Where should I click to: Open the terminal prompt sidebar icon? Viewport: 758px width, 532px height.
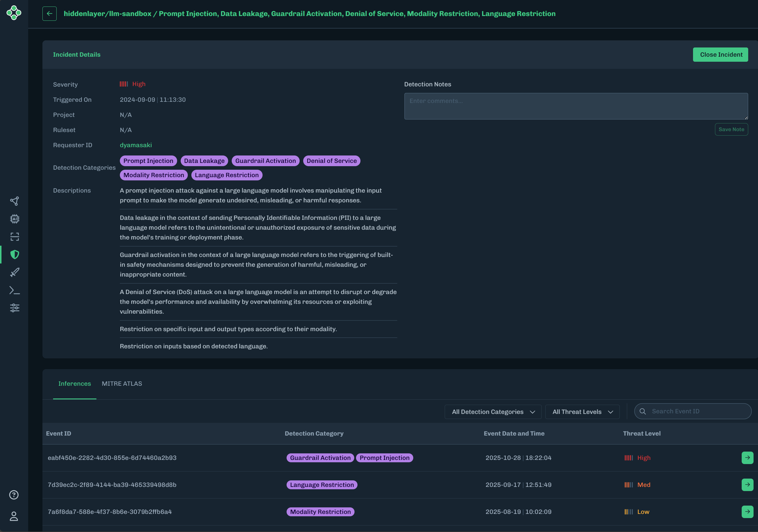[x=14, y=290]
